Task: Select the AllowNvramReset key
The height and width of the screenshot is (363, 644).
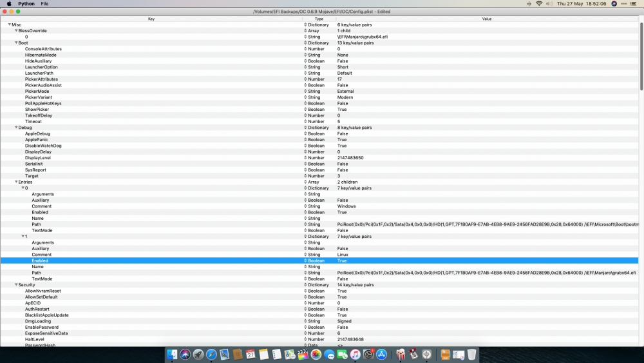Action: click(43, 291)
